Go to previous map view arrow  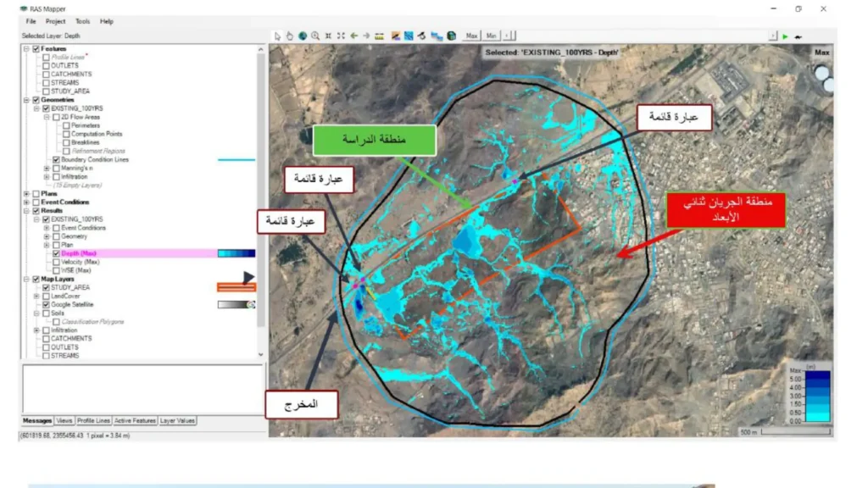(353, 36)
